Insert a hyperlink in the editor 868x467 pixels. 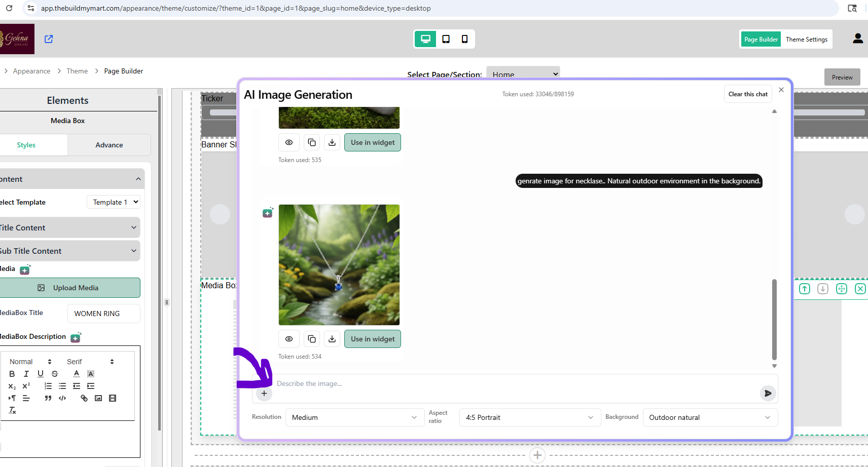click(x=84, y=398)
